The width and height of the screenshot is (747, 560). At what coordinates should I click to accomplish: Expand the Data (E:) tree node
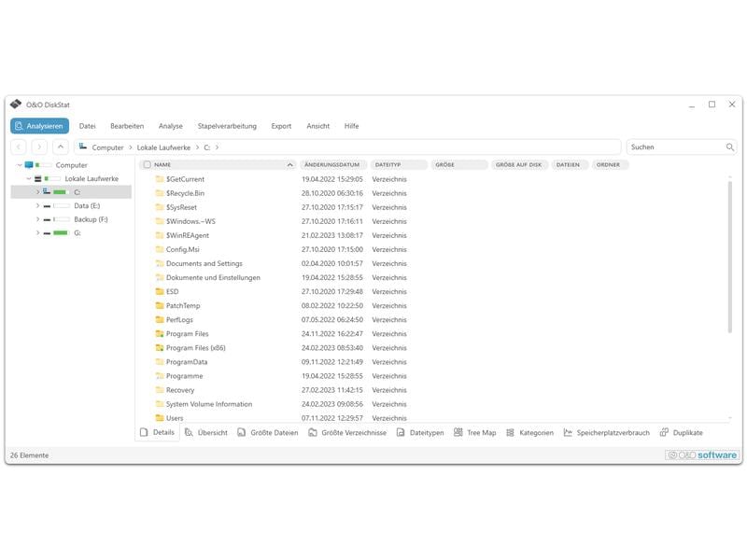(x=37, y=205)
